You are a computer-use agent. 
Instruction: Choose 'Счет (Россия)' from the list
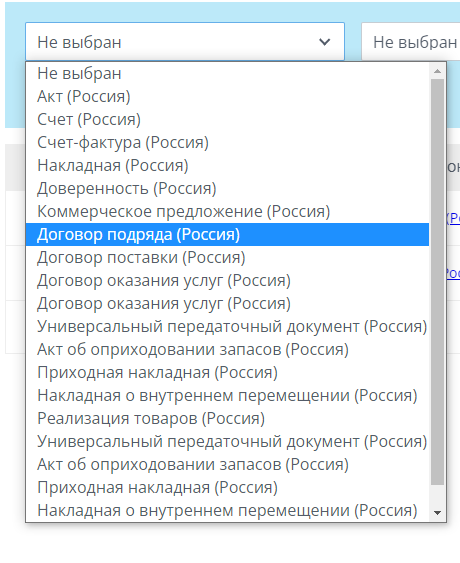(227, 120)
